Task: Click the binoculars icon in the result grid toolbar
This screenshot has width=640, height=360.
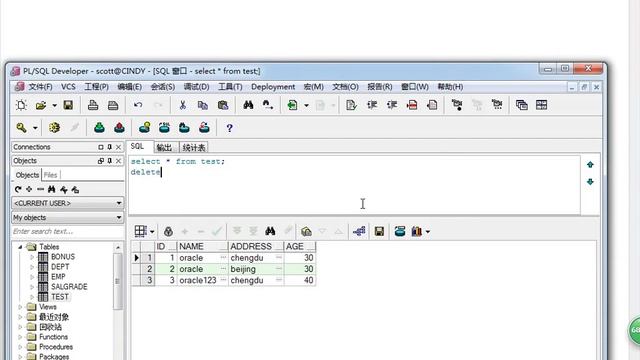Action: 270,231
